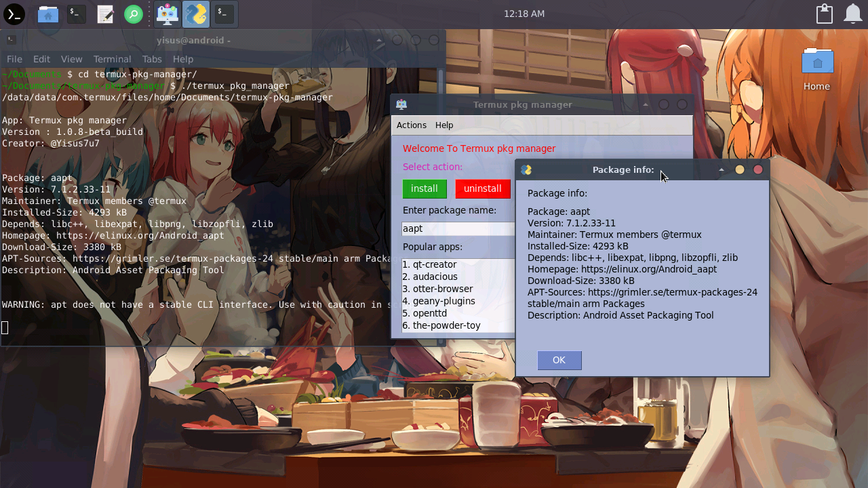The image size is (868, 488).
Task: Click the terminal window title bar icon
Action: point(11,40)
